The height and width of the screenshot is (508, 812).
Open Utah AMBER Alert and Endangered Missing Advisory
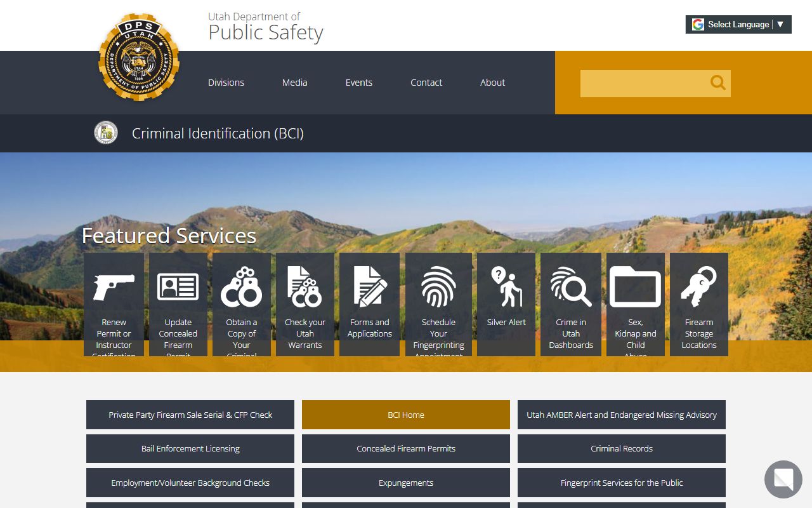[x=622, y=415]
